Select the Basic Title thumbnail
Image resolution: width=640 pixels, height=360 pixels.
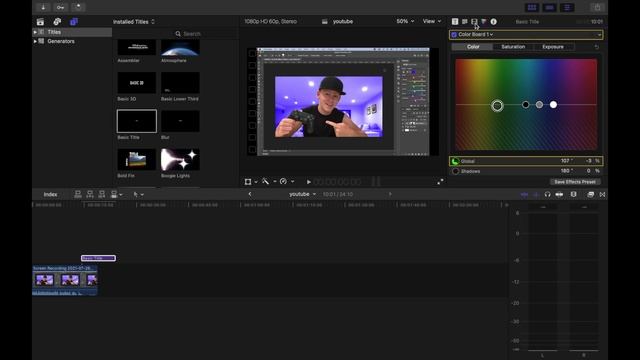(137, 121)
